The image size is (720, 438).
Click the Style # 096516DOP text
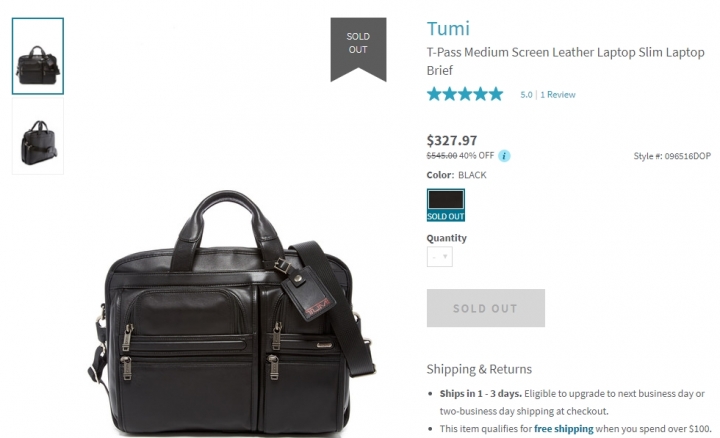point(672,156)
